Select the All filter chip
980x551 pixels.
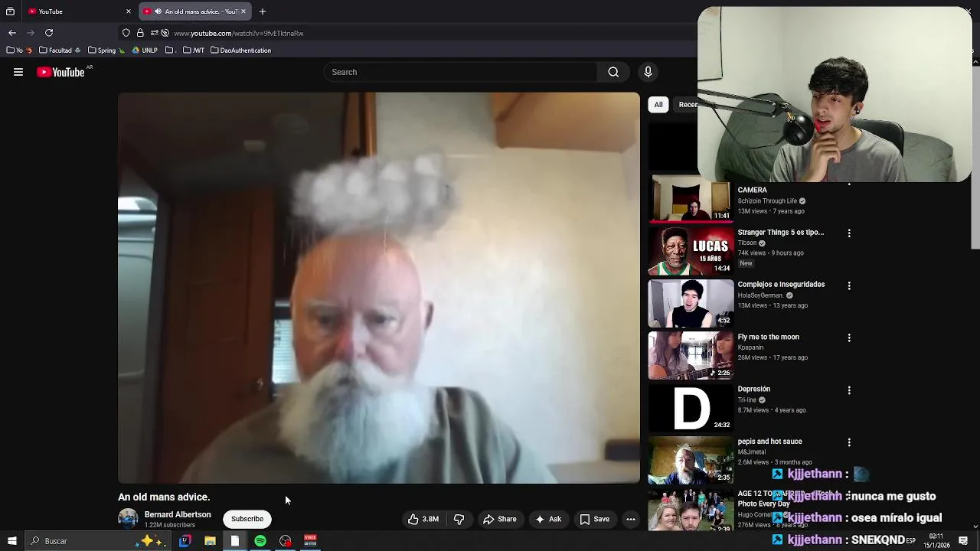pos(658,104)
